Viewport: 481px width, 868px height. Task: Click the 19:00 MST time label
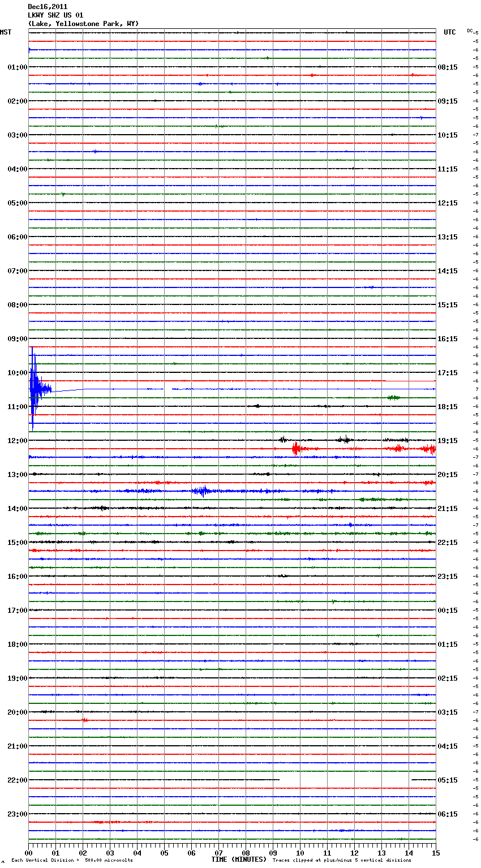(x=17, y=678)
